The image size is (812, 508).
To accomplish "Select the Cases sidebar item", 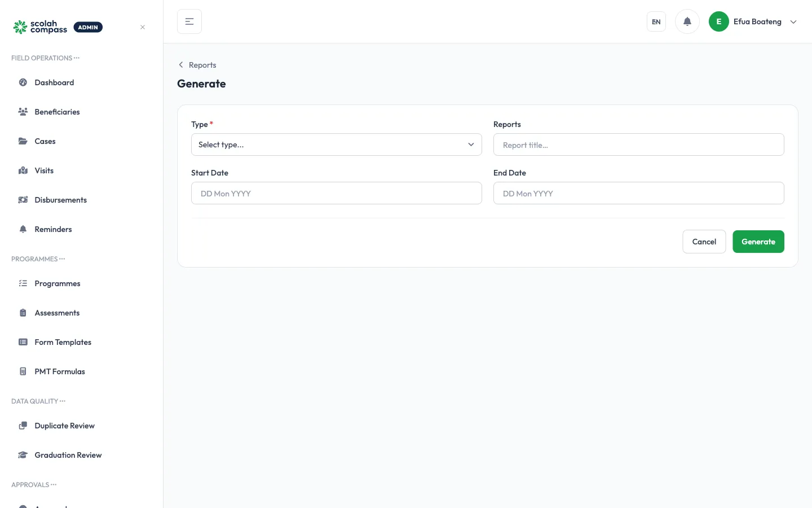I will pos(82,141).
